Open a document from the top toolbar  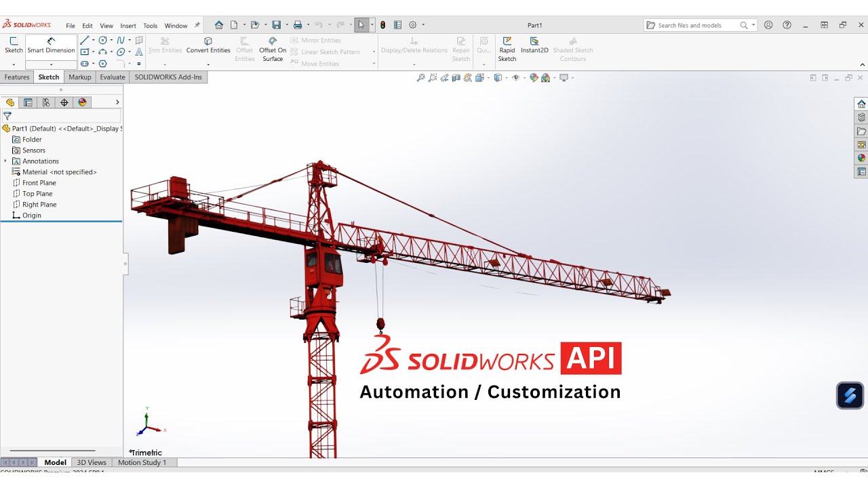point(255,25)
